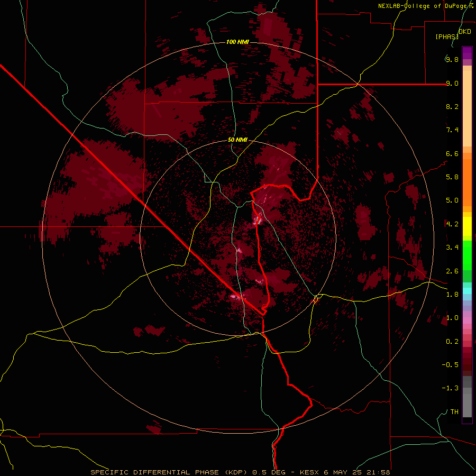This screenshot has width=476, height=476.
Task: Select the "7.4" scale label
Action: point(452,130)
